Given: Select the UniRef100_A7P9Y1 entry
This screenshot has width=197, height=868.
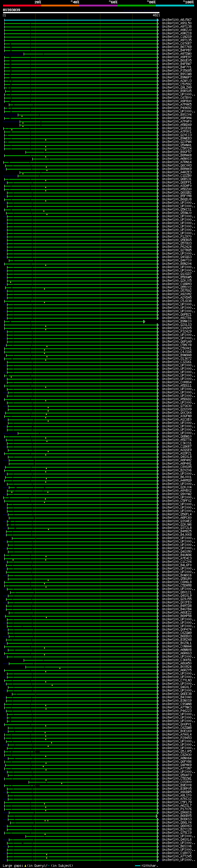Looking at the screenshot, I should point(177,131).
